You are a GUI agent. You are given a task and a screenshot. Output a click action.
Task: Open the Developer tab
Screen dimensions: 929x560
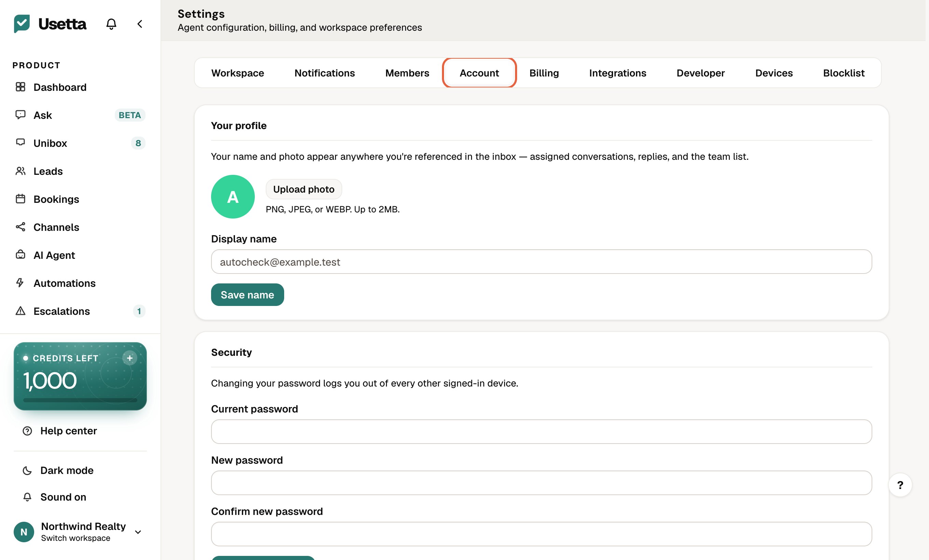point(701,73)
